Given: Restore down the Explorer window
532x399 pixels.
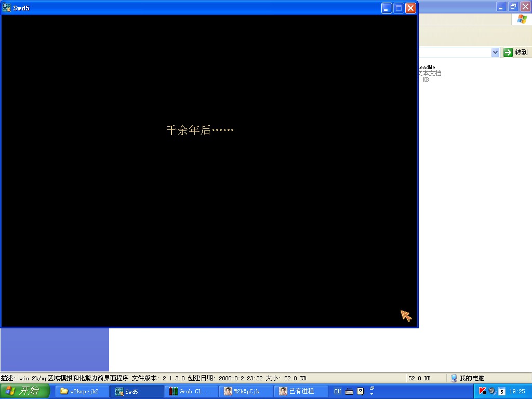Looking at the screenshot, I should coord(513,7).
